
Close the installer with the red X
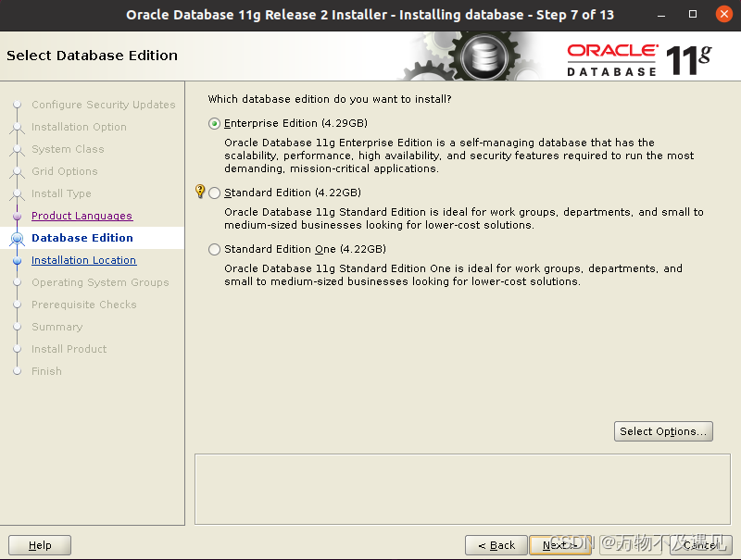point(724,14)
